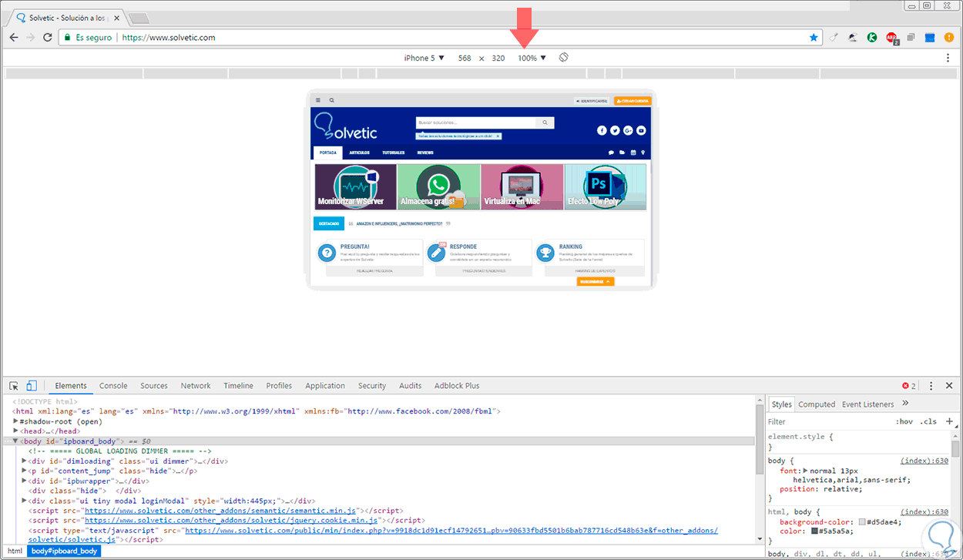This screenshot has width=963, height=560.
Task: Open the iPhone 5 device dropdown
Action: coord(424,58)
